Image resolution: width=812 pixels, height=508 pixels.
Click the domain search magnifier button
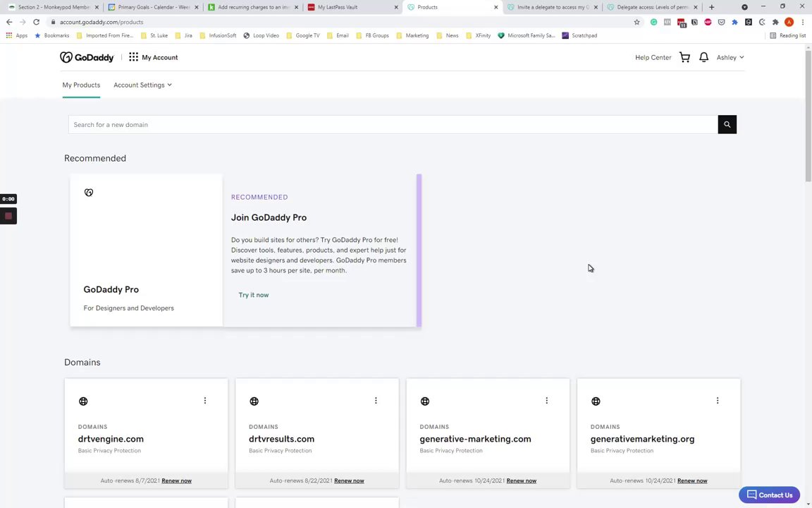coord(727,125)
